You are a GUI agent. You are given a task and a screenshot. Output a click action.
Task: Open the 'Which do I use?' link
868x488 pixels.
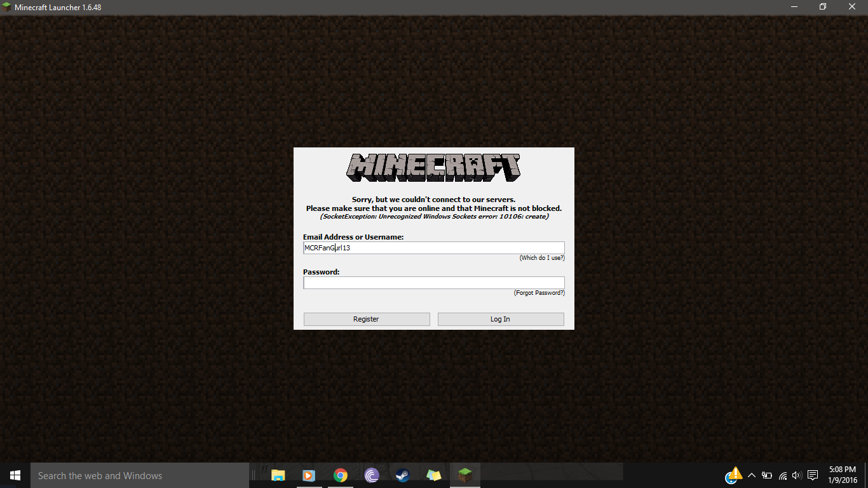[x=542, y=258]
